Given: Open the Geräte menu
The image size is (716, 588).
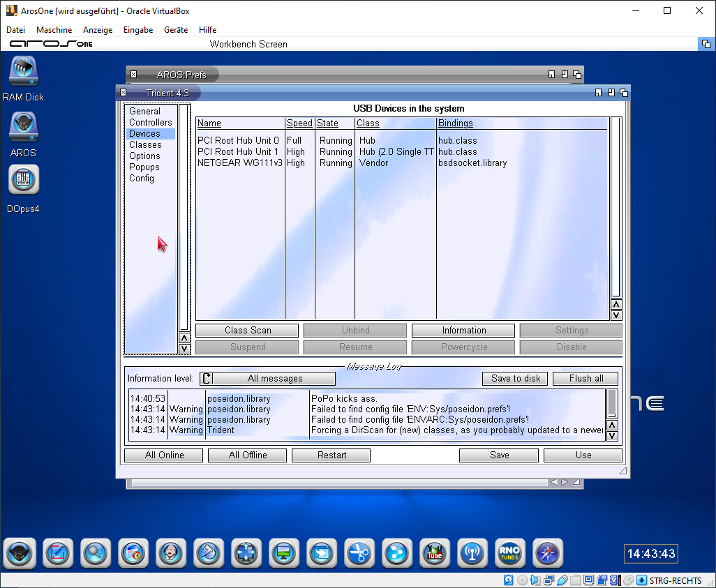Looking at the screenshot, I should pyautogui.click(x=176, y=30).
